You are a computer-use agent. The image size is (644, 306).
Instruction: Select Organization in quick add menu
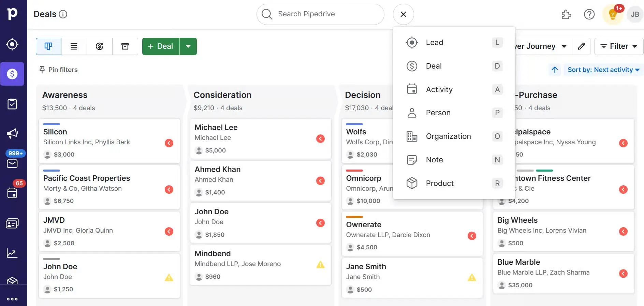pyautogui.click(x=454, y=136)
